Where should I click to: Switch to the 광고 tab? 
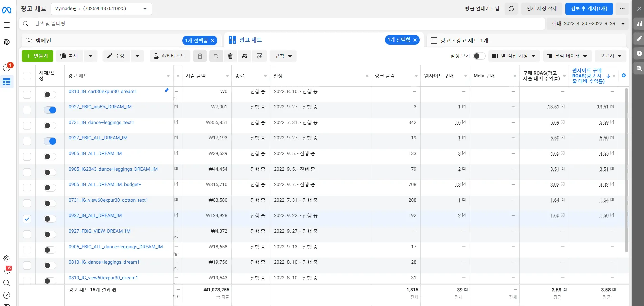[463, 40]
